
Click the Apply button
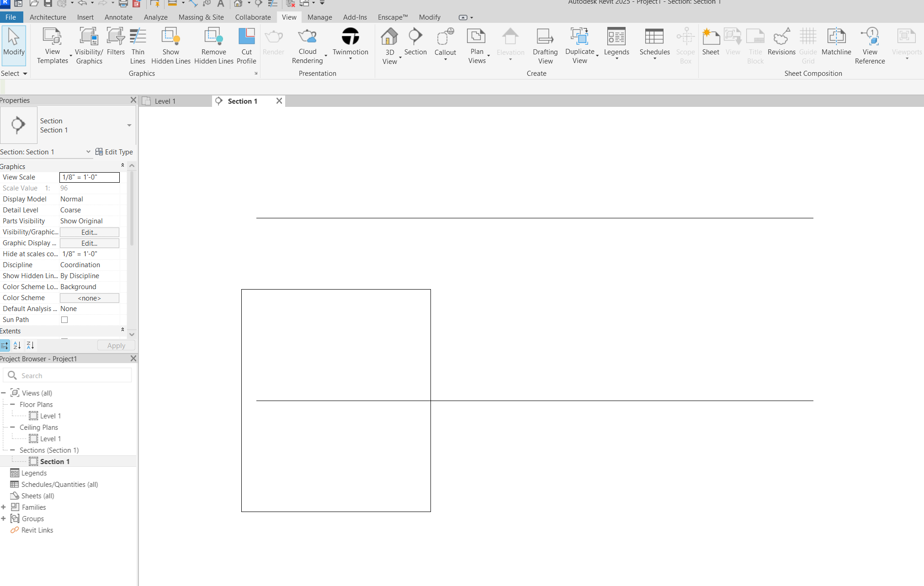tap(115, 345)
